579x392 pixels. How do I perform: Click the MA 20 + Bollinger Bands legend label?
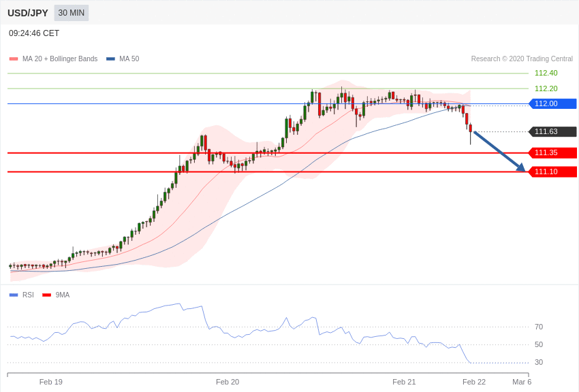coord(60,59)
